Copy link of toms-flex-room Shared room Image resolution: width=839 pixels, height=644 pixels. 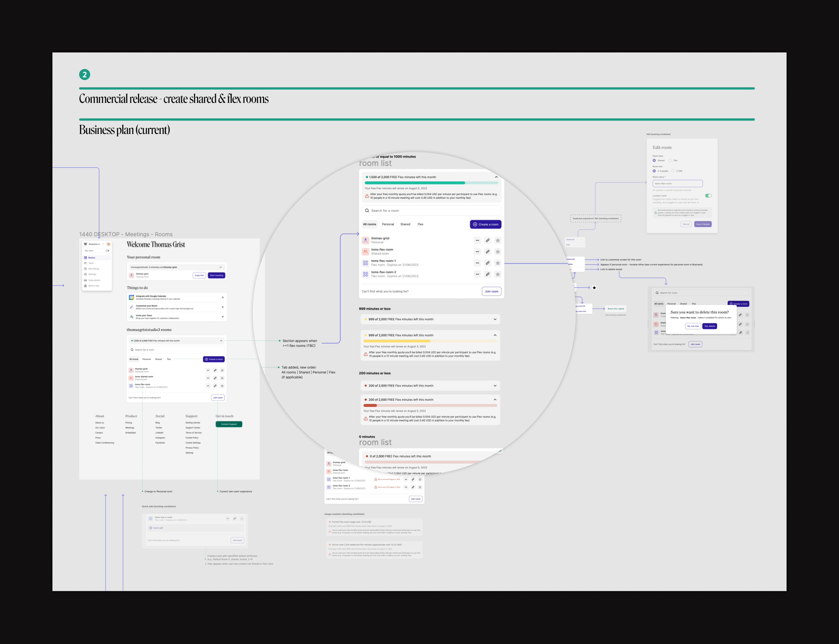tap(487, 252)
